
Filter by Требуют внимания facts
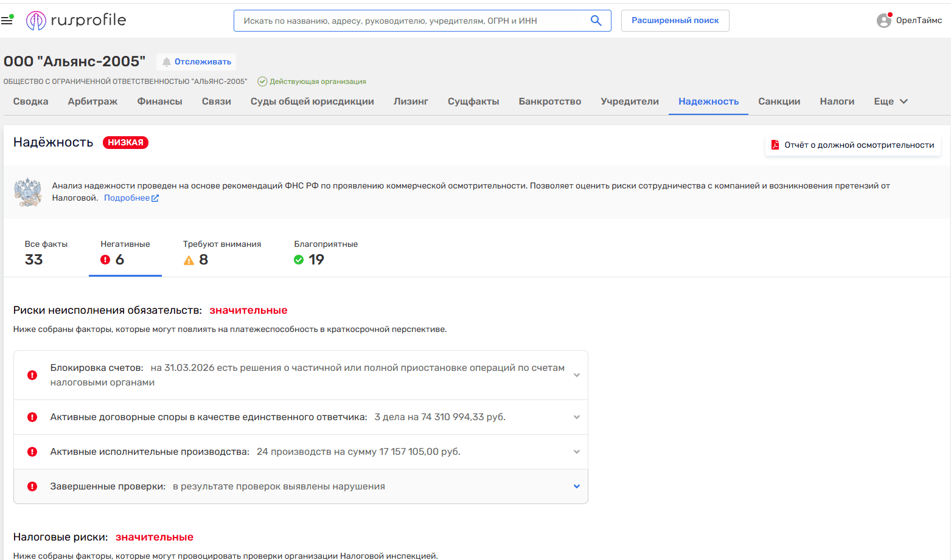[221, 252]
